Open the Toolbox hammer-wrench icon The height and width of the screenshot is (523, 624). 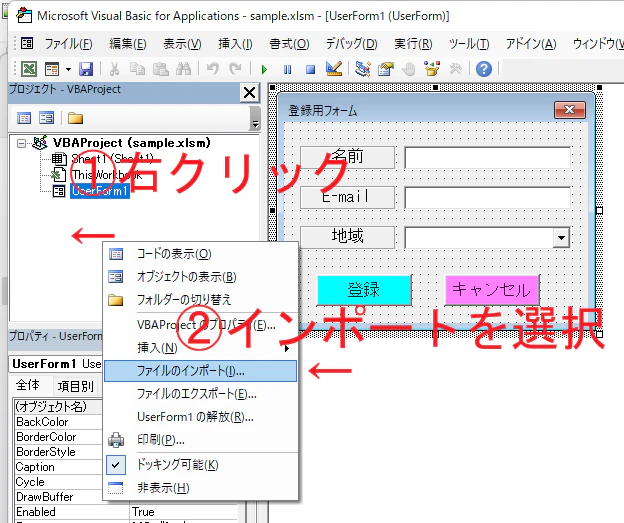[455, 69]
